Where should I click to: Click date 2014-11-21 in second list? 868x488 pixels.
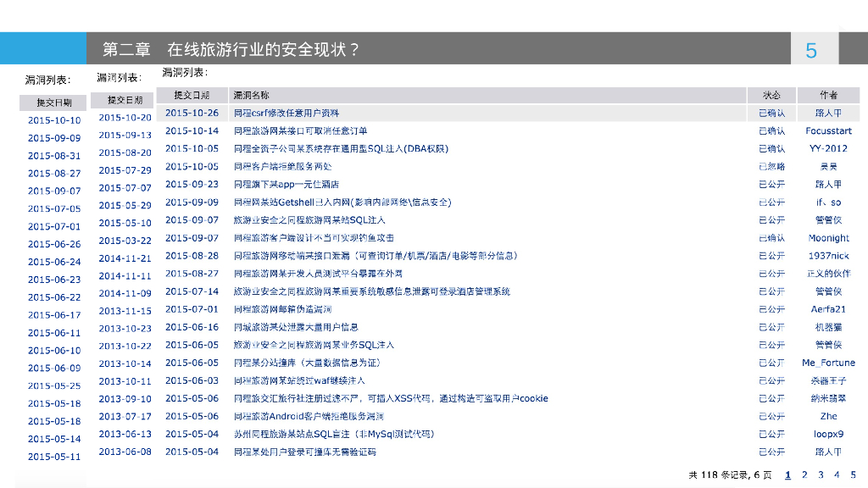tap(125, 258)
